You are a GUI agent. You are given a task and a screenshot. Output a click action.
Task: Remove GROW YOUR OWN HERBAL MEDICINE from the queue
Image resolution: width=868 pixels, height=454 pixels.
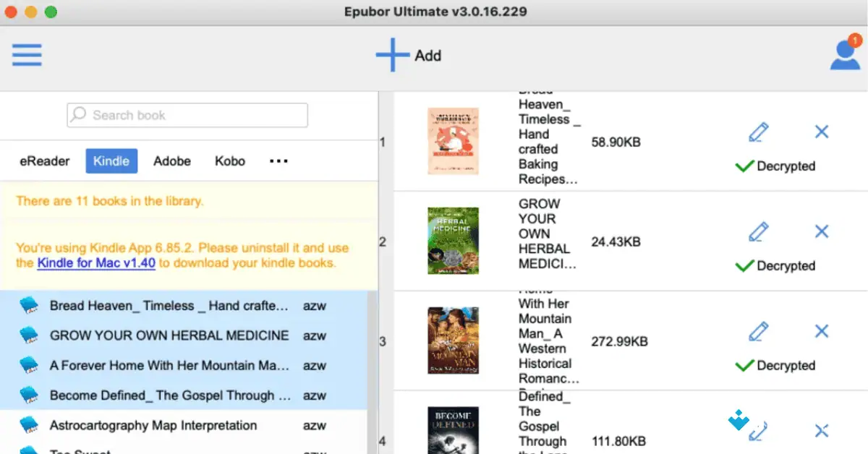coord(821,231)
